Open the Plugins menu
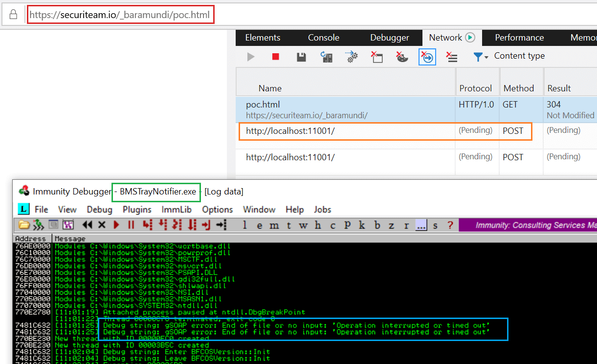The width and height of the screenshot is (597, 364). pos(137,210)
